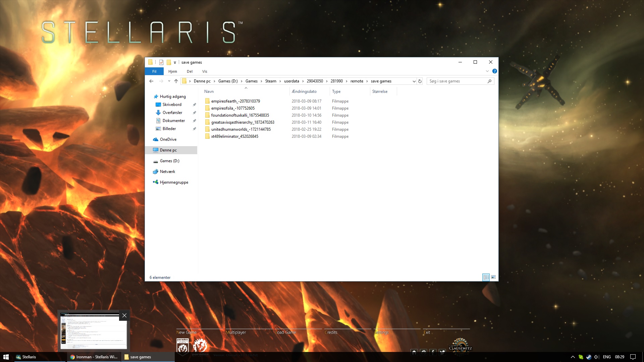Go up one folder level
The height and width of the screenshot is (362, 644).
(176, 81)
